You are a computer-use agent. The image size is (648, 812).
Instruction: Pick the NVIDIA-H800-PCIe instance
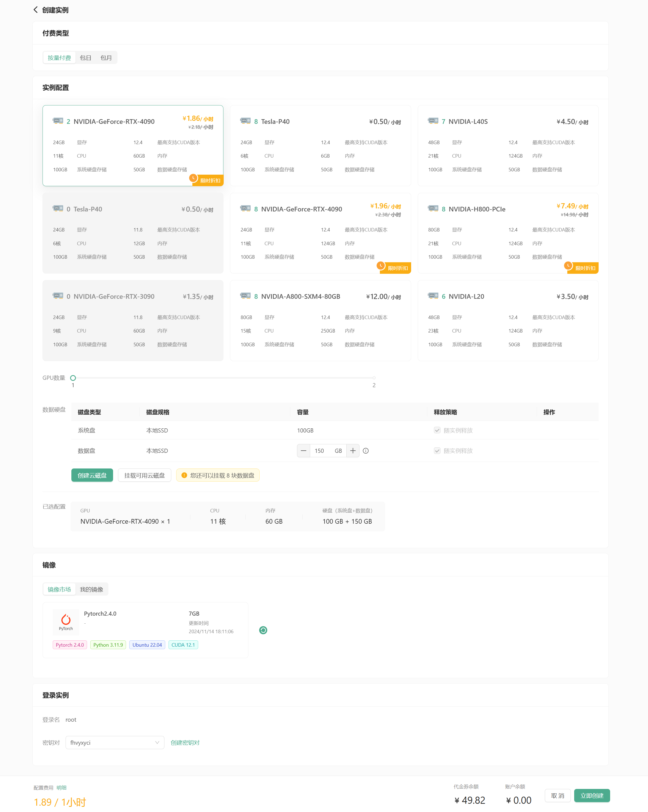pyautogui.click(x=508, y=233)
